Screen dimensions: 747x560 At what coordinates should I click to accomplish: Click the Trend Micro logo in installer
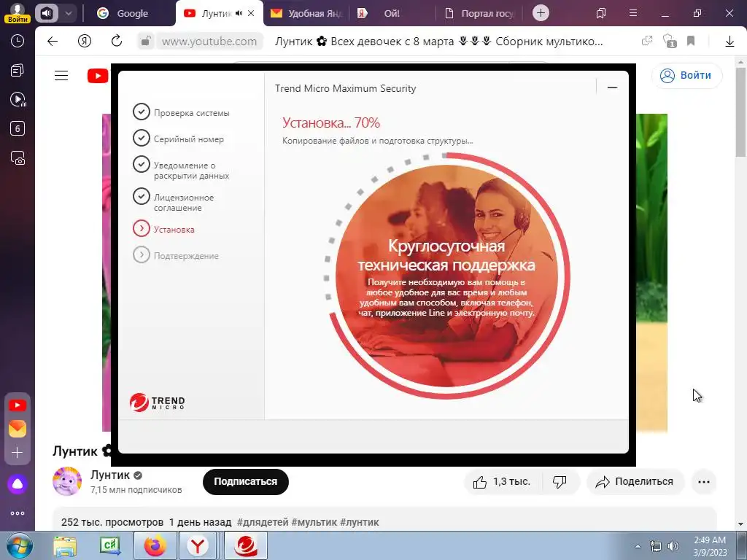click(158, 402)
